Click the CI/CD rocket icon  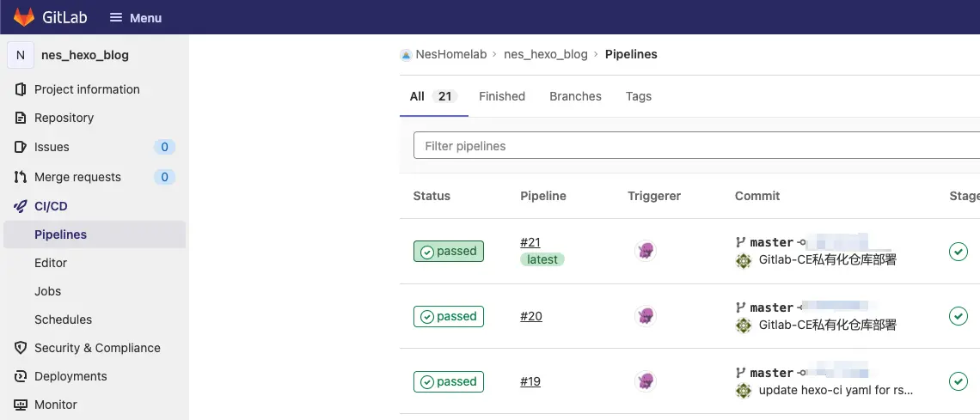(21, 206)
